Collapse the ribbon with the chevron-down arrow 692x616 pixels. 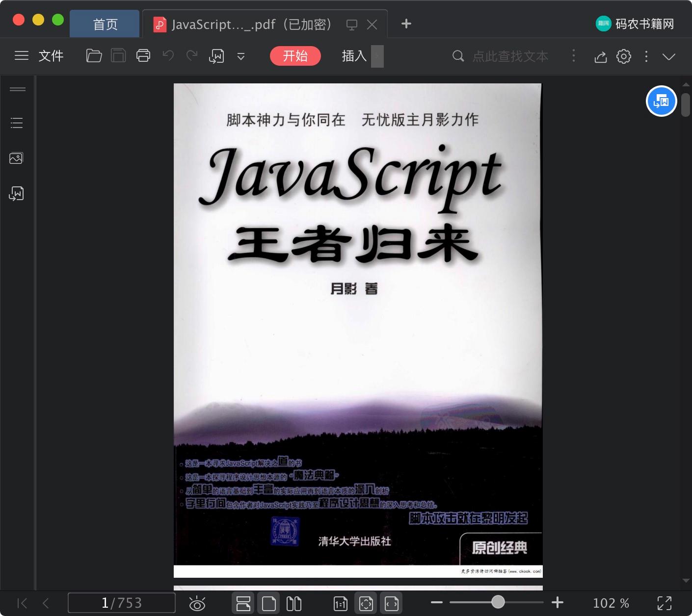coord(669,56)
